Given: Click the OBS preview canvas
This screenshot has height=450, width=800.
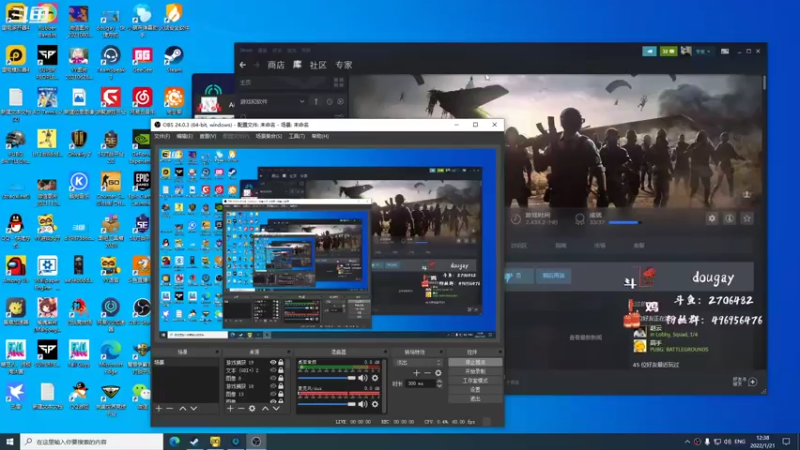Looking at the screenshot, I should 328,244.
